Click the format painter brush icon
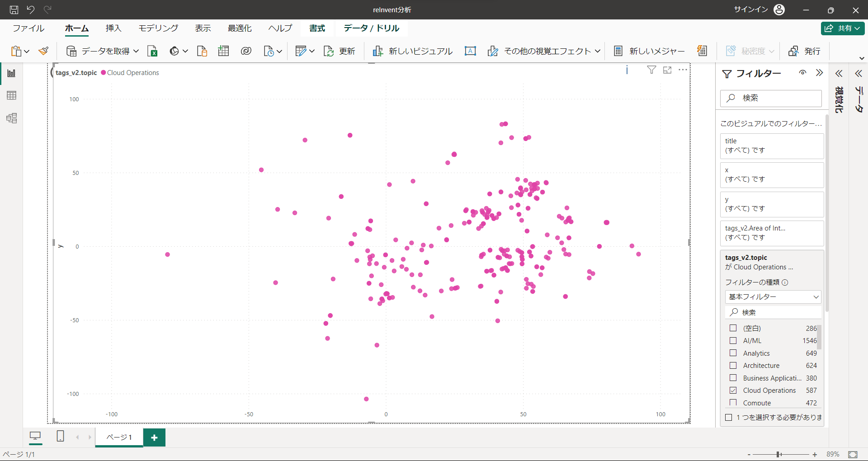This screenshot has height=461, width=868. [x=44, y=51]
